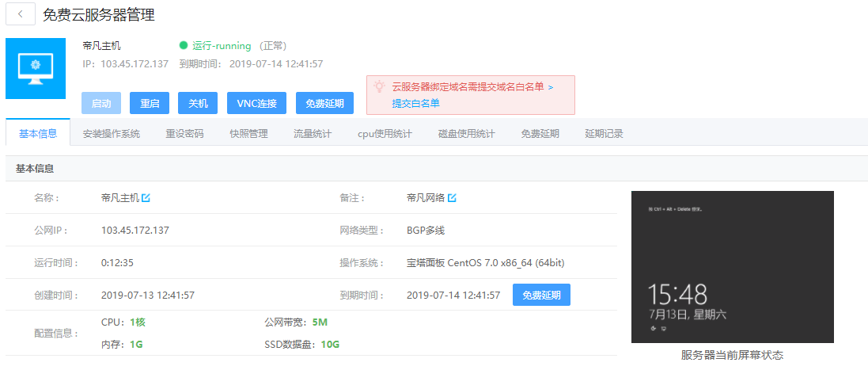Restart server with 重启 button
868x370 pixels.
pyautogui.click(x=150, y=103)
